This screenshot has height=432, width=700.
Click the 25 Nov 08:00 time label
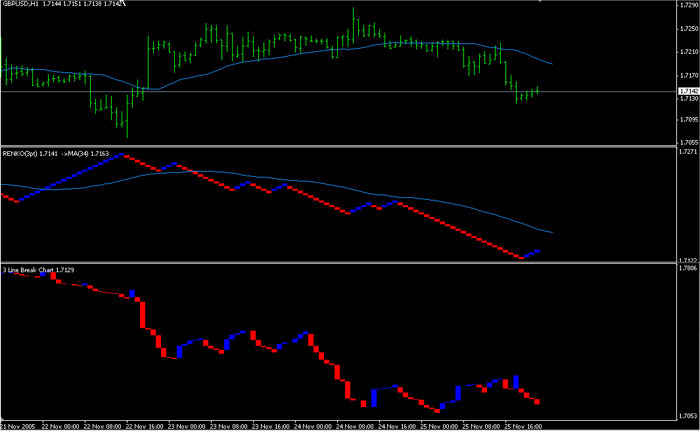click(x=482, y=427)
